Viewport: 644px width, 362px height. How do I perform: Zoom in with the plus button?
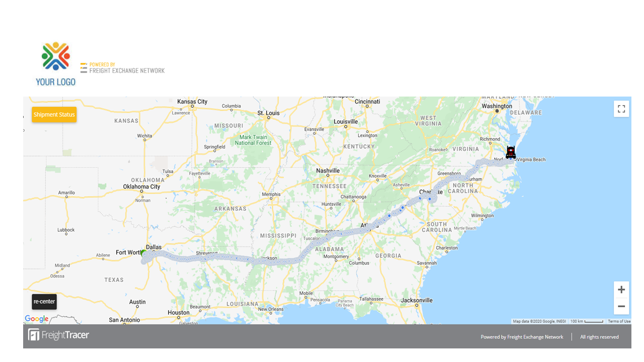(621, 290)
